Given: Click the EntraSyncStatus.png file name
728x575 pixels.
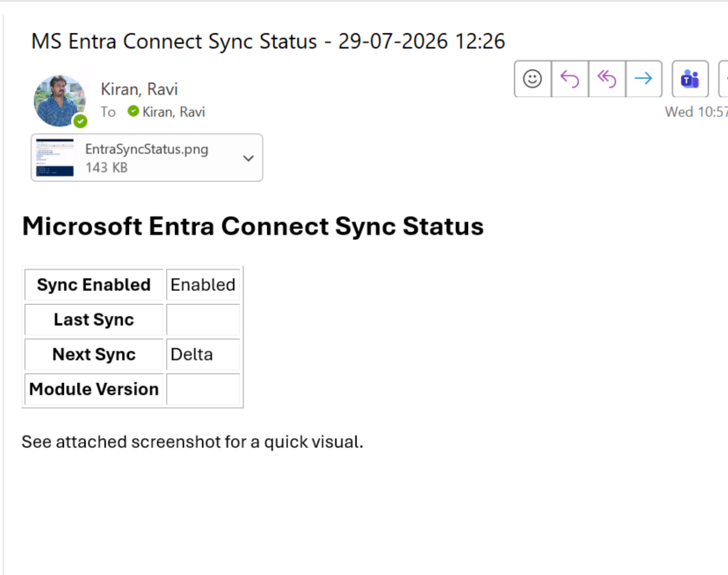Looking at the screenshot, I should [146, 149].
